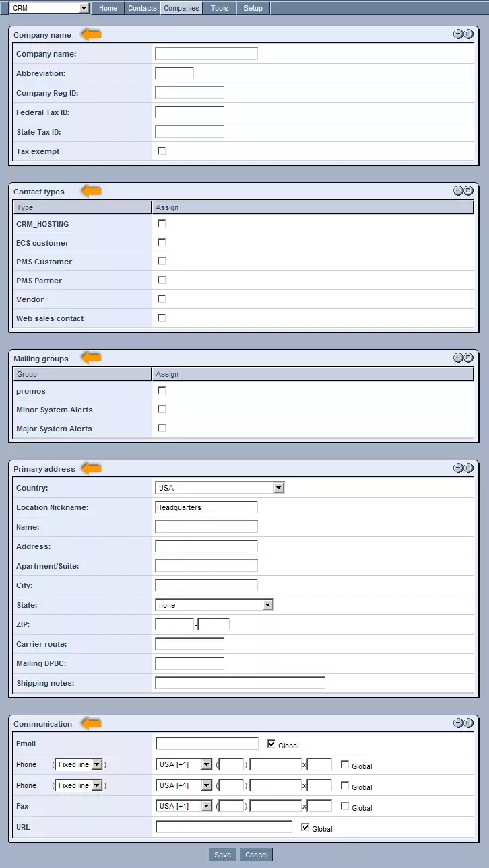Open first Phone country code dropdown

tap(184, 764)
